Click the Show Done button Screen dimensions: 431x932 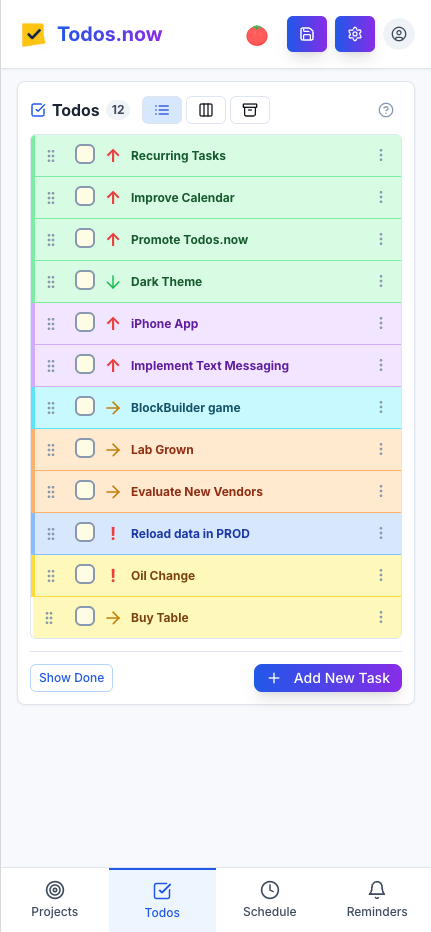[71, 678]
